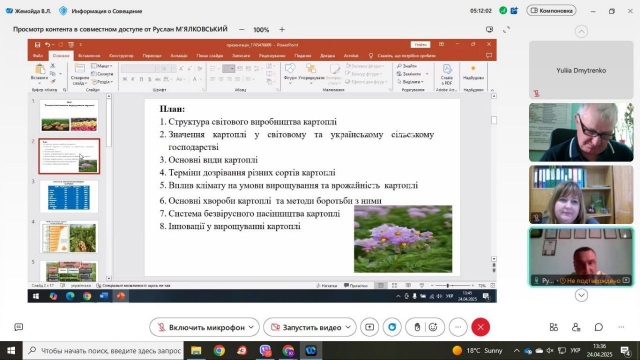Open the apps grid icon
The image size is (640, 360).
coord(553,327)
